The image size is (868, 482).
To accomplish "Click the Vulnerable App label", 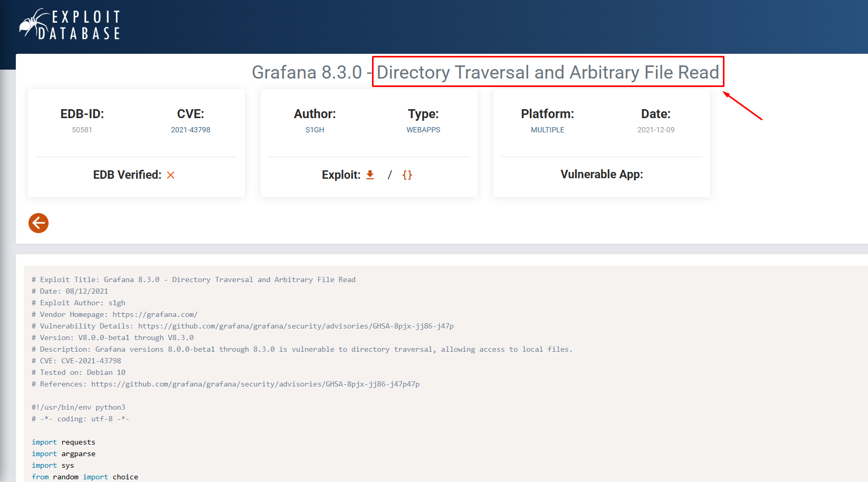I will (x=602, y=175).
